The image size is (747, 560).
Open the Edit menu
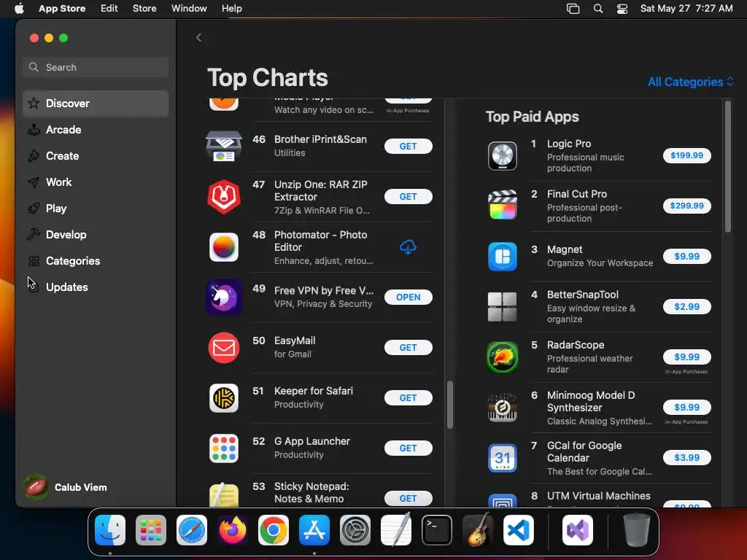[x=109, y=9]
